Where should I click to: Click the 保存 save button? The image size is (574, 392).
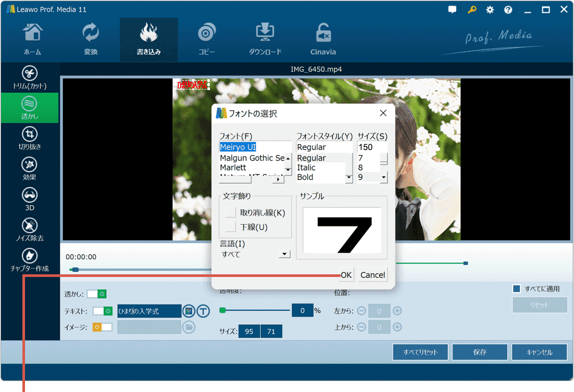(480, 352)
